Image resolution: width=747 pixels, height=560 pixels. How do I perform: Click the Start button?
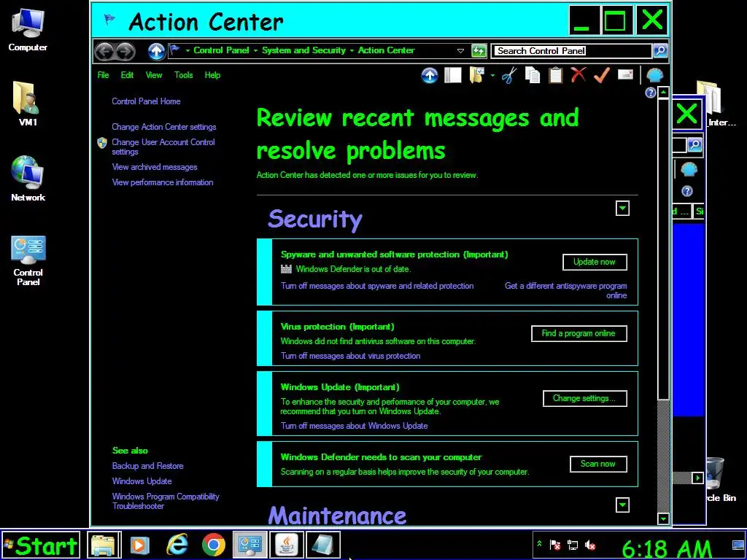click(x=41, y=545)
